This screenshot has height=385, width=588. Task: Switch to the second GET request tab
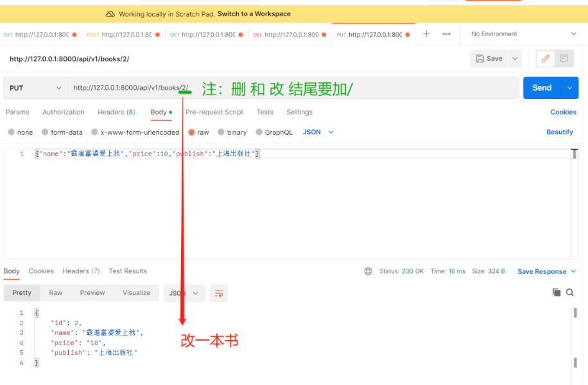(x=206, y=35)
